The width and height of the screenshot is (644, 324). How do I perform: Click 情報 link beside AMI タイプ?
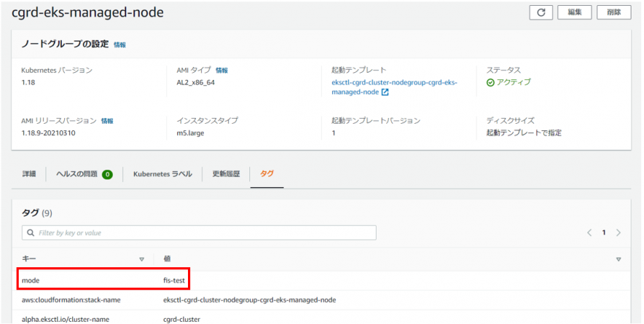[221, 71]
